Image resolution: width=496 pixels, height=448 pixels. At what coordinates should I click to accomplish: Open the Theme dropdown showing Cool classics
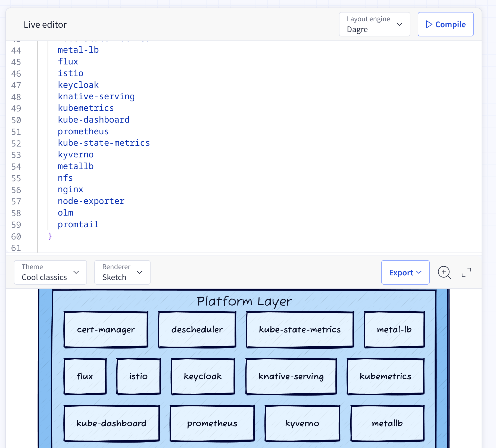click(50, 272)
